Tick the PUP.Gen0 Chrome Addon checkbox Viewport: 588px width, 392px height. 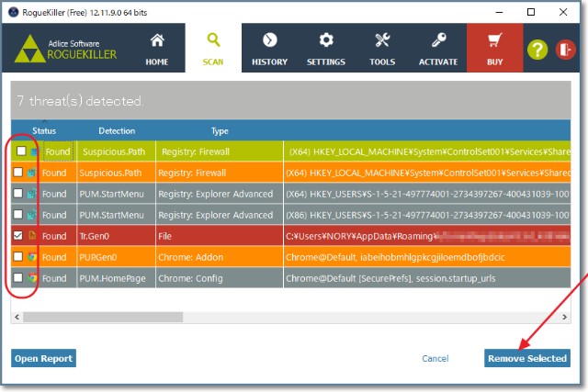pos(20,257)
